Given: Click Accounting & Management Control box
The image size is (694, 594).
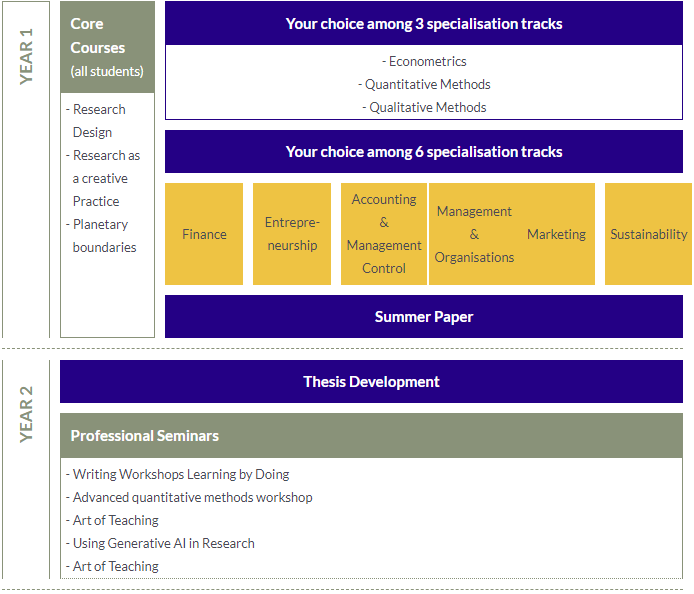Looking at the screenshot, I should (x=384, y=234).
